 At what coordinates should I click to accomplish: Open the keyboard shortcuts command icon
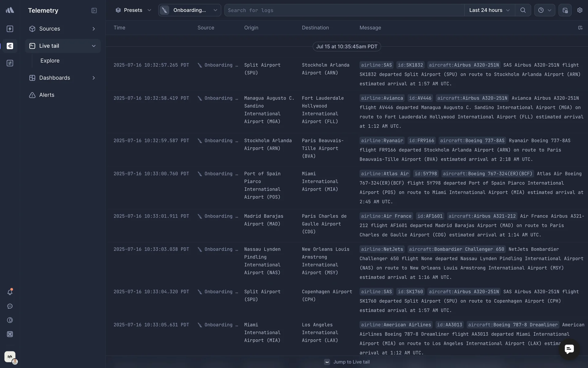click(10, 334)
